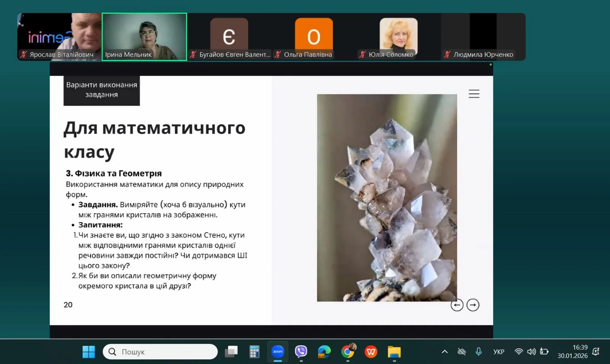Click the muted mic icon of Юлія Соломко
610x364 pixels.
pyautogui.click(x=363, y=55)
